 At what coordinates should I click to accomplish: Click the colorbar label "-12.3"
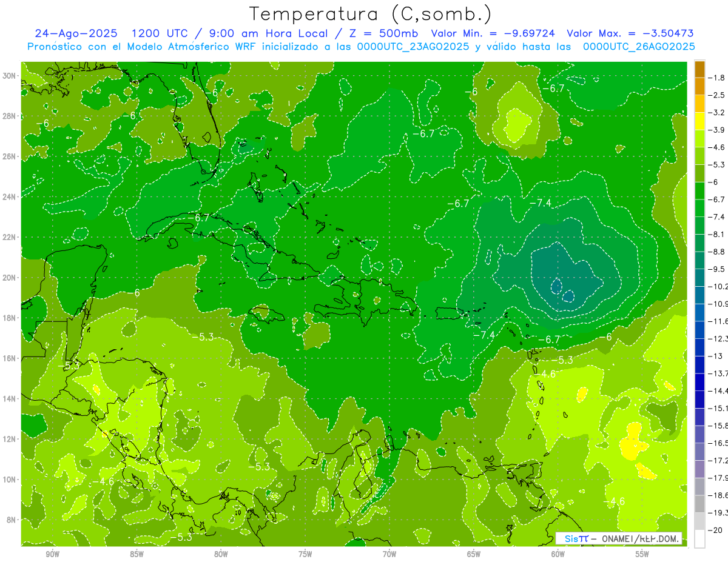click(x=718, y=338)
